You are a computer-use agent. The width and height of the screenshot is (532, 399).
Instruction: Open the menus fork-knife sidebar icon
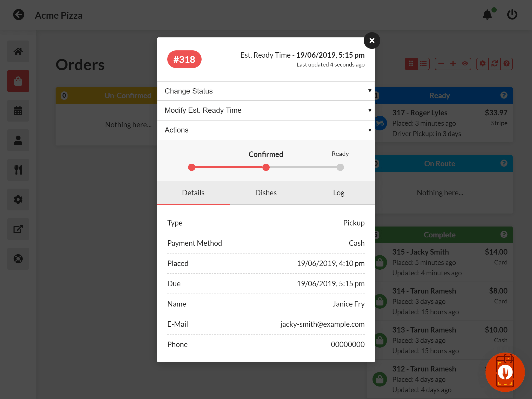[x=18, y=170]
